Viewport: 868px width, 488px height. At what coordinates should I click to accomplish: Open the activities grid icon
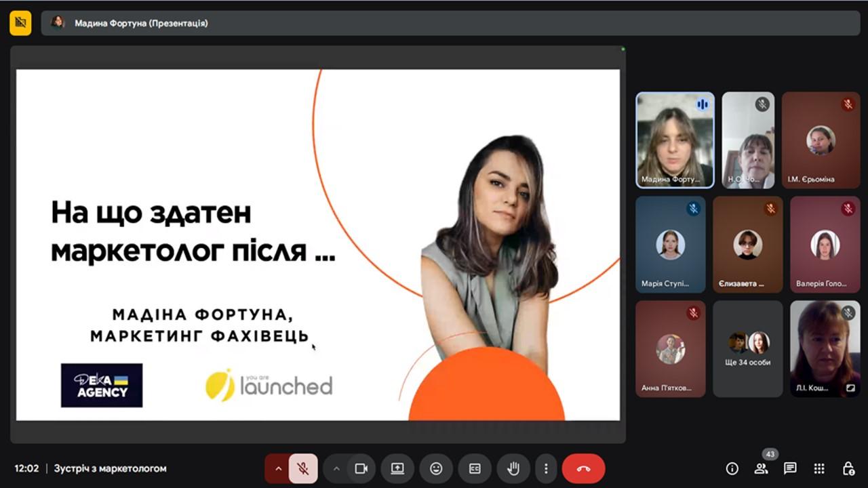tap(819, 468)
